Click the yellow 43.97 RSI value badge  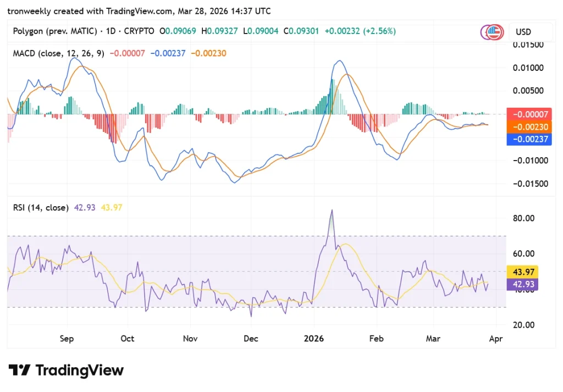[522, 272]
